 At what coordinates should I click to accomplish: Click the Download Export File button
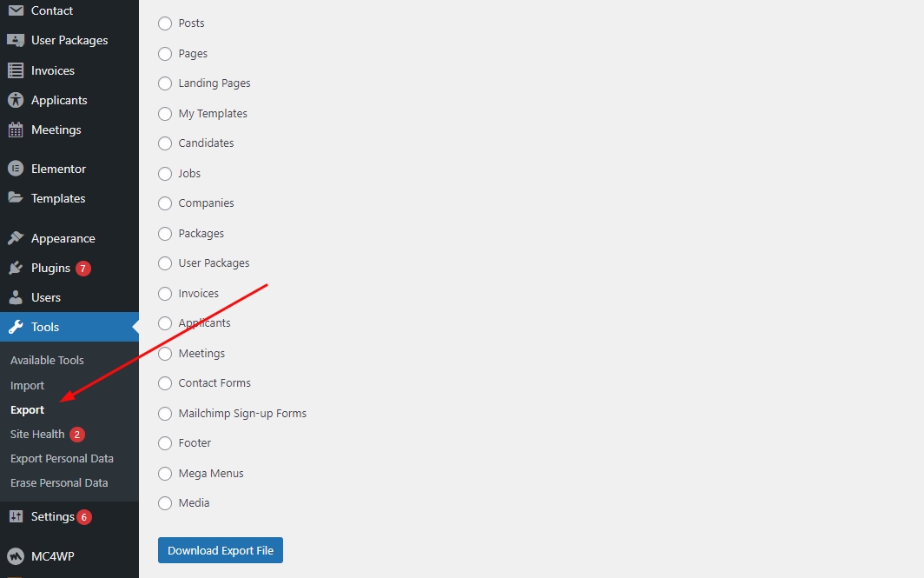221,550
